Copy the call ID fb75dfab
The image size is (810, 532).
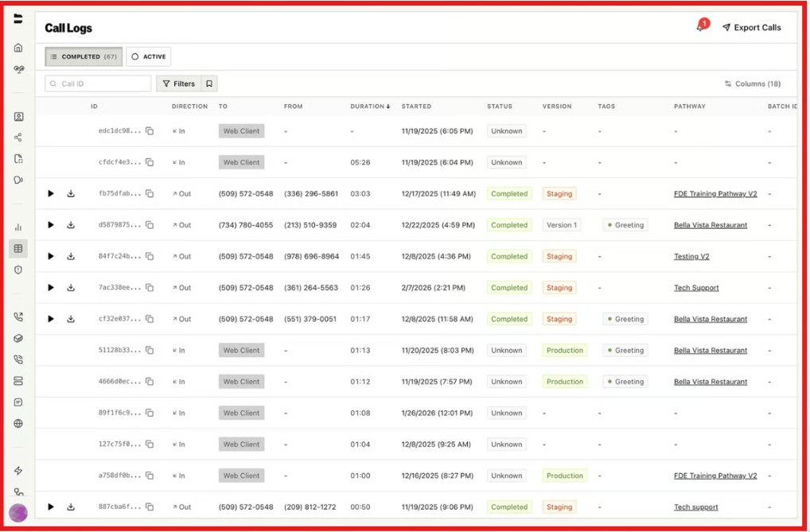tap(150, 194)
